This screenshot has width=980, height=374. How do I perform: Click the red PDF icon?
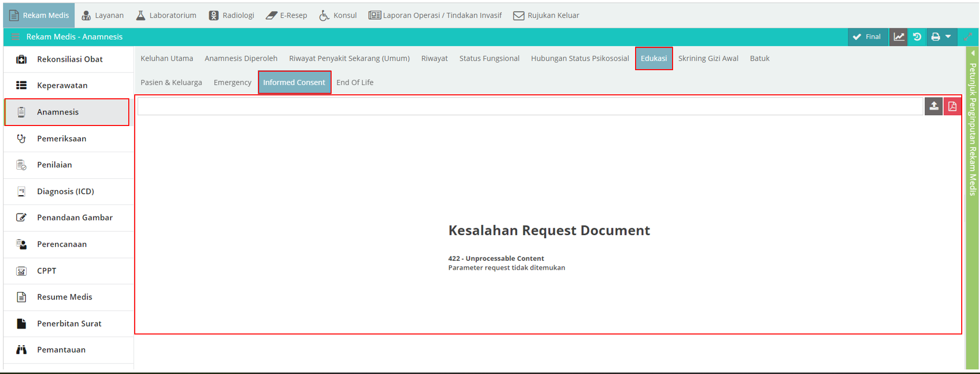pos(952,106)
